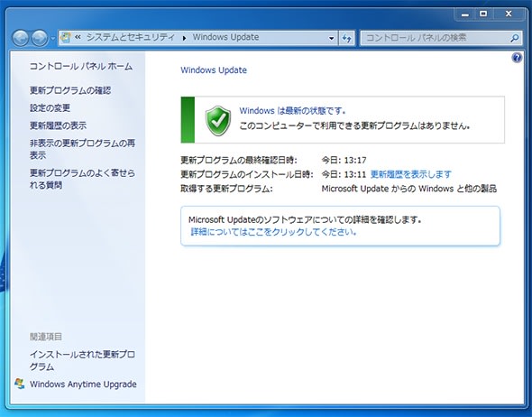Click the 更新履歴を表示します link
Screen dimensions: 532x417
pyautogui.click(x=411, y=174)
